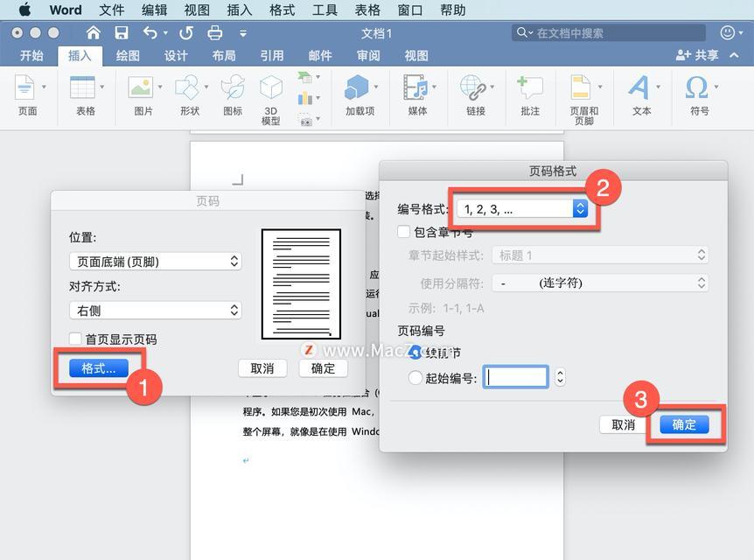
Task: Undo the last action
Action: point(150,32)
